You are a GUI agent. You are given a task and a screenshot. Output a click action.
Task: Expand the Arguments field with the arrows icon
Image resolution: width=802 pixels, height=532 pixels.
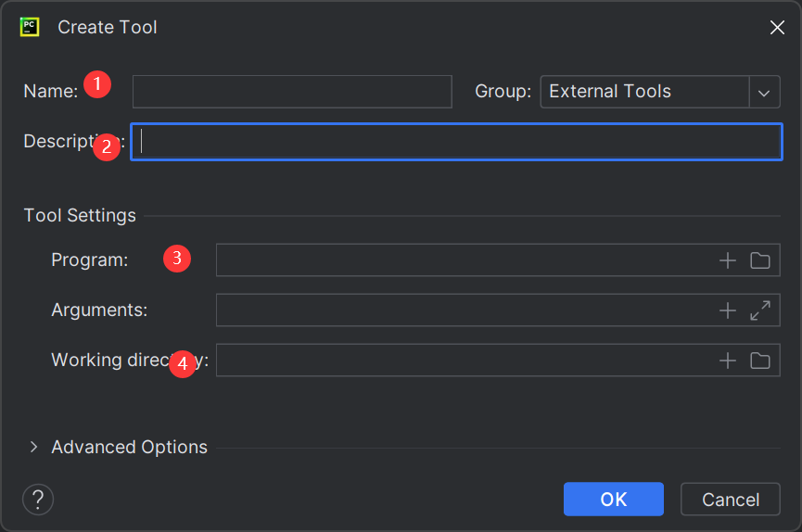760,310
